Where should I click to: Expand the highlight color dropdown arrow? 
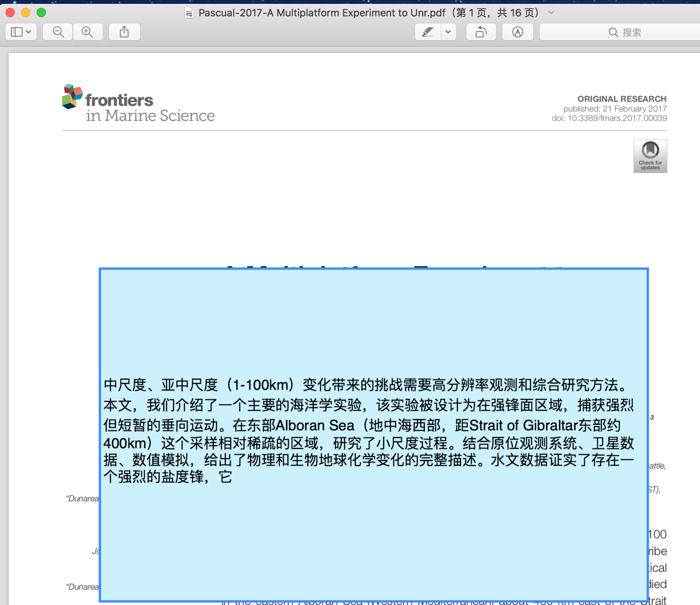[448, 32]
